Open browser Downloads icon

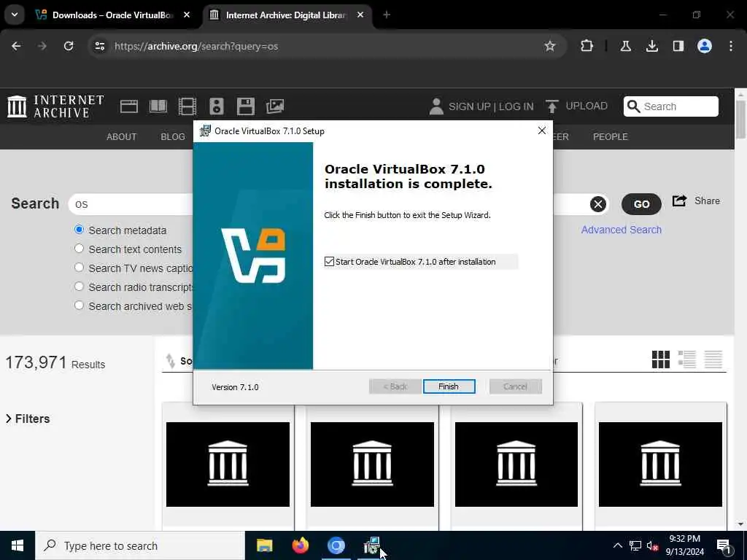(x=651, y=46)
